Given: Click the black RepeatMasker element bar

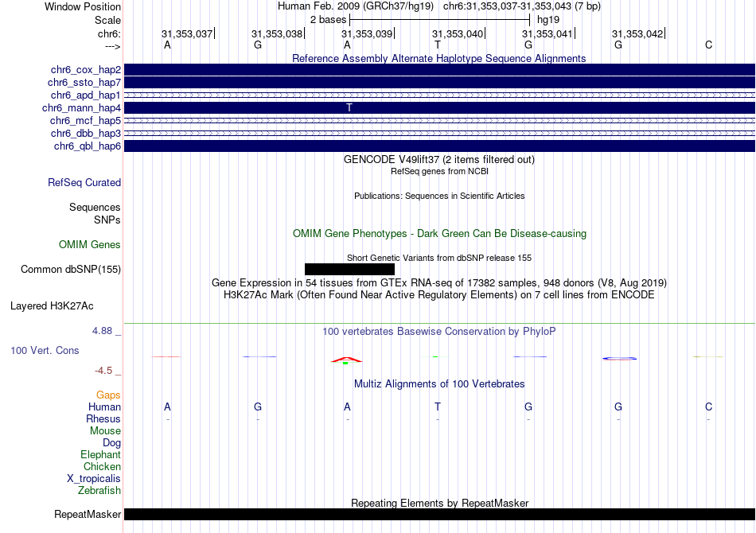Looking at the screenshot, I should [x=439, y=514].
